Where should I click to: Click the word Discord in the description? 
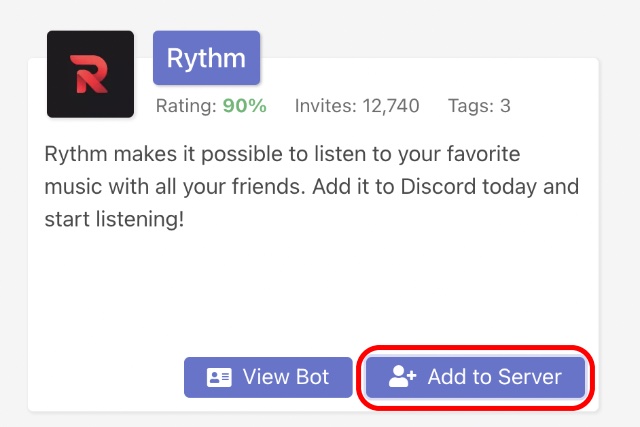(438, 187)
